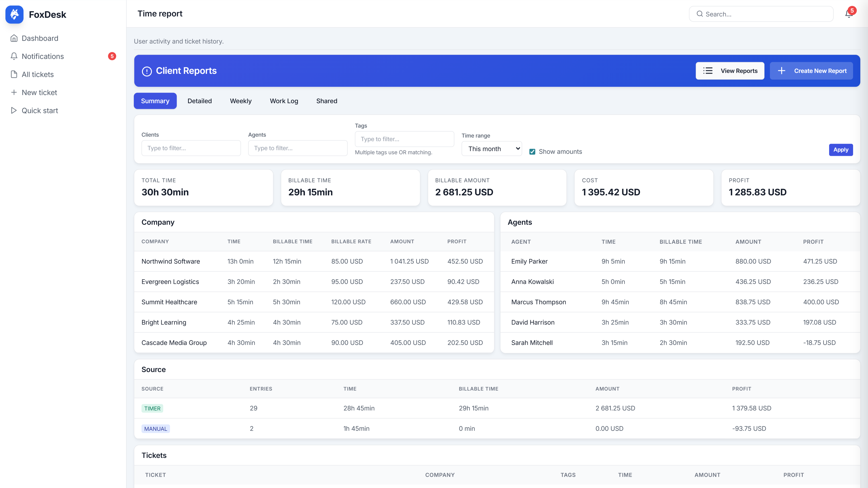
Task: Click the Apply button
Action: tap(841, 150)
